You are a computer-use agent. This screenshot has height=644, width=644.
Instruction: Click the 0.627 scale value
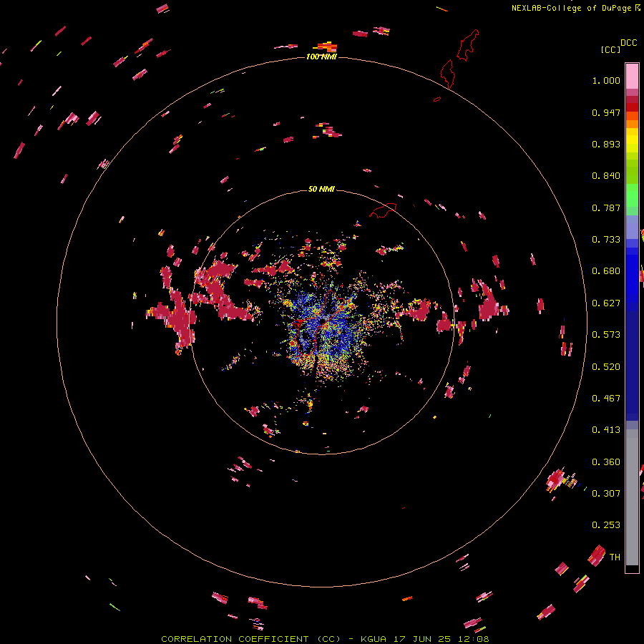point(606,303)
